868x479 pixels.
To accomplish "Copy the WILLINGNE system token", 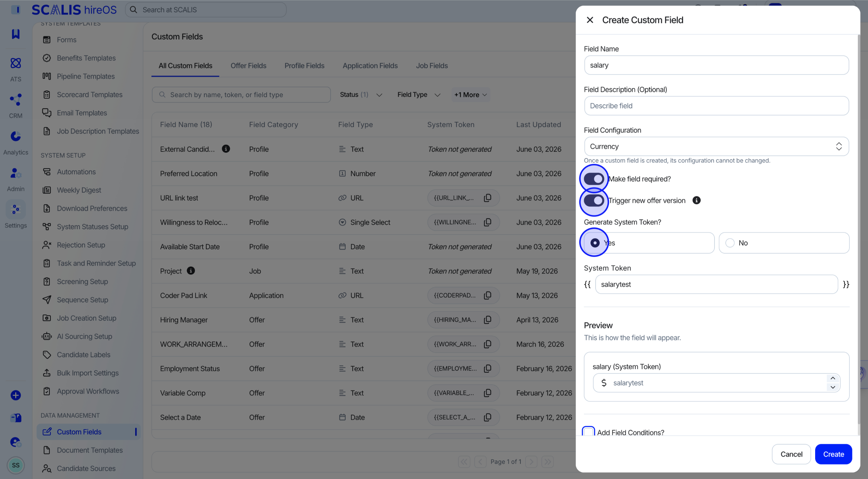I will 488,222.
